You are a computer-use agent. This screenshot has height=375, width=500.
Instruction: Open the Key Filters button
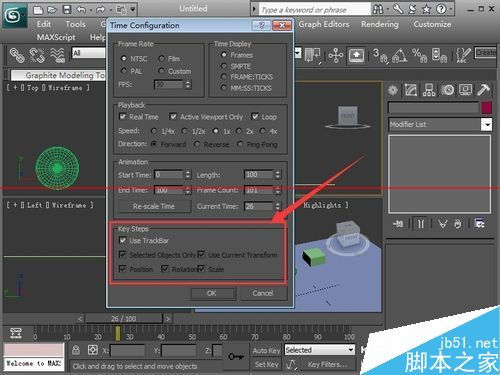point(327,364)
